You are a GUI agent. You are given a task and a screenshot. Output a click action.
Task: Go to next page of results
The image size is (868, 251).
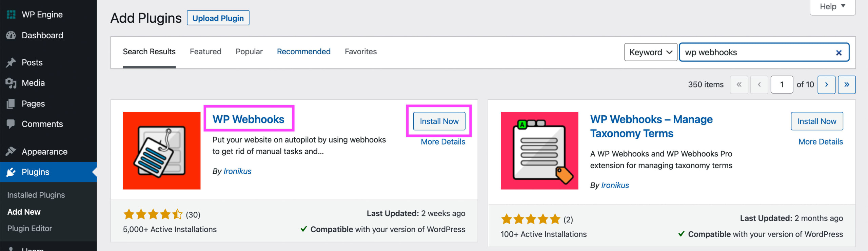click(x=826, y=84)
